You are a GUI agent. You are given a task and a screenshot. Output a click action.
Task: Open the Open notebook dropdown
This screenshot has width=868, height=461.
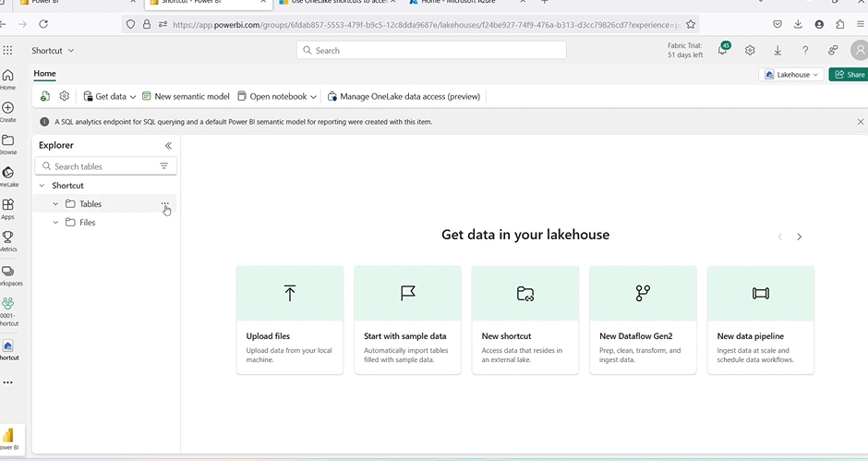click(x=277, y=96)
